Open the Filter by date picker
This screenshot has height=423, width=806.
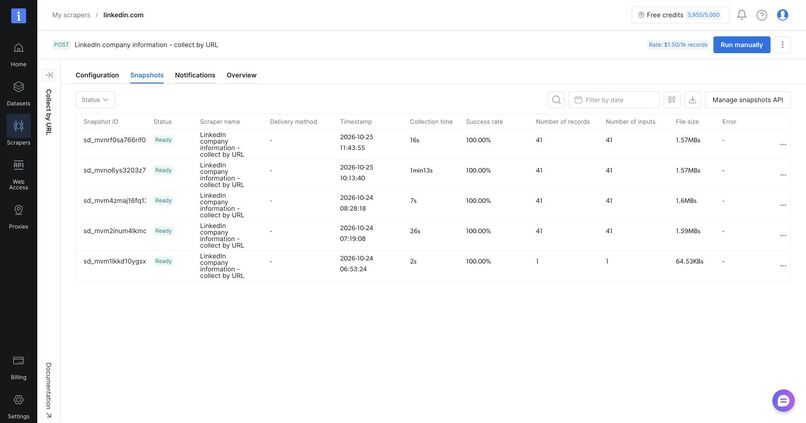pyautogui.click(x=614, y=100)
